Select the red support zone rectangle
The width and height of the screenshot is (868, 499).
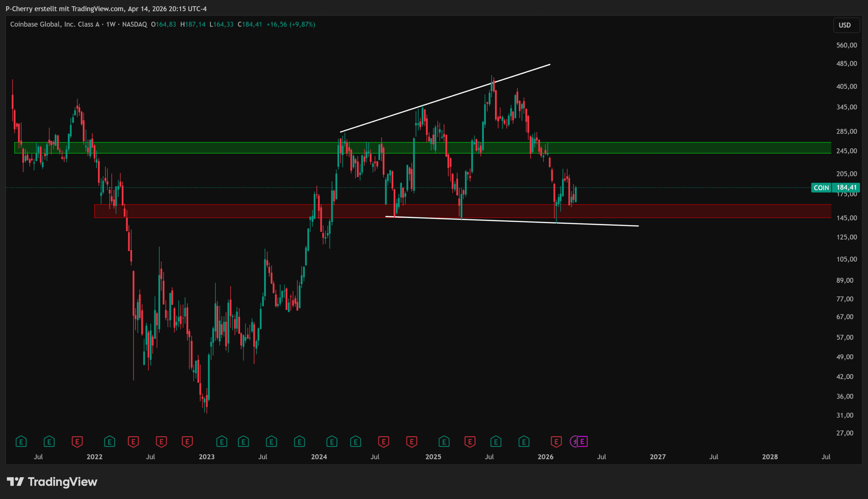685,211
